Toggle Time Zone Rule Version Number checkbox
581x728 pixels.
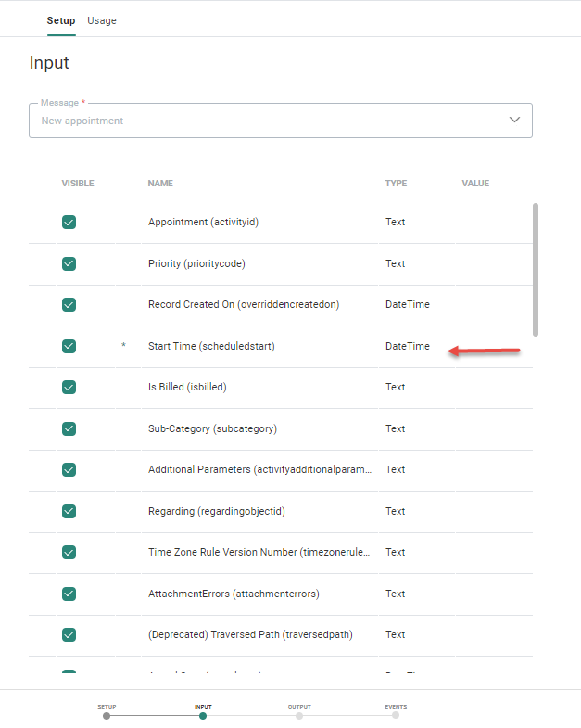point(69,553)
